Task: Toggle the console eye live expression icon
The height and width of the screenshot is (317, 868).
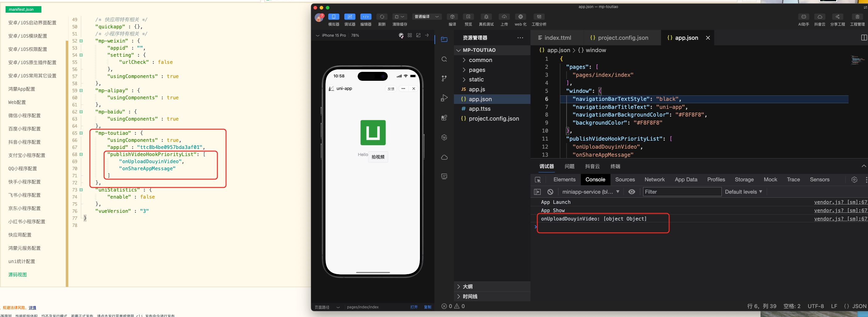Action: coord(631,192)
